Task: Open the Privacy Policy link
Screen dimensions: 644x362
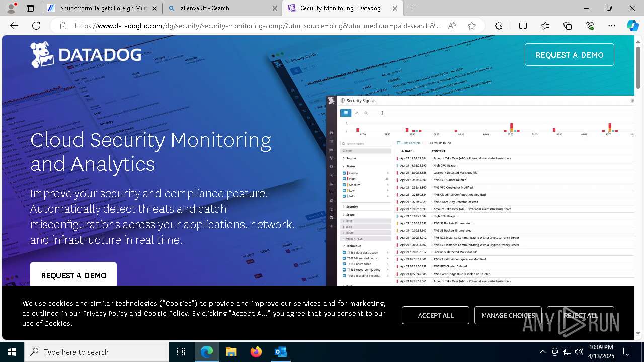Action: [105, 313]
